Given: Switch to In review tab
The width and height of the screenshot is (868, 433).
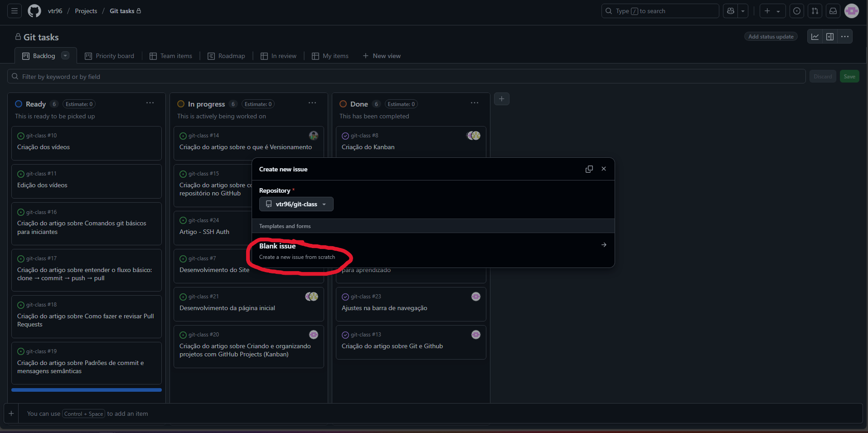Looking at the screenshot, I should tap(278, 56).
